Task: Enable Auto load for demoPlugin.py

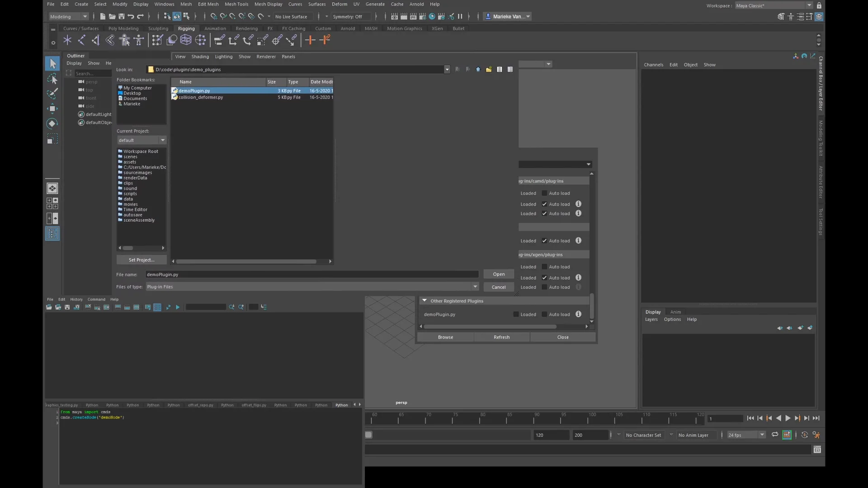Action: point(544,314)
